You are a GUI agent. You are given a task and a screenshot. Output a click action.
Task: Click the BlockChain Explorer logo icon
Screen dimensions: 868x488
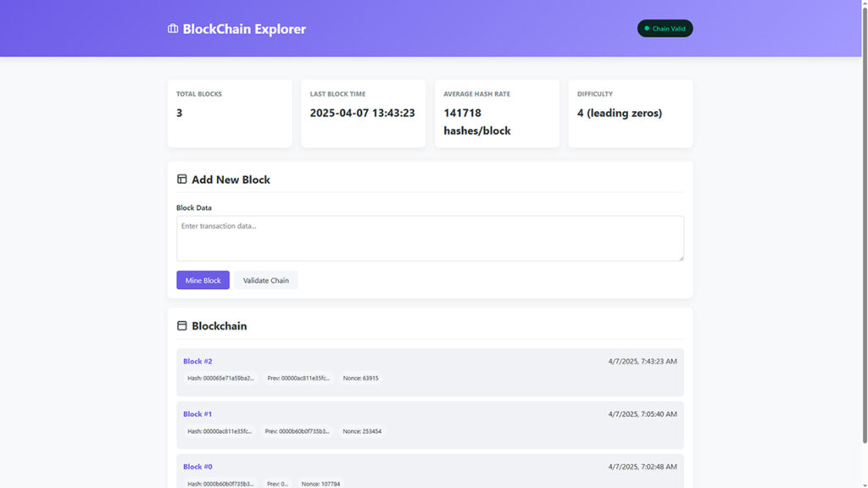[x=173, y=28]
